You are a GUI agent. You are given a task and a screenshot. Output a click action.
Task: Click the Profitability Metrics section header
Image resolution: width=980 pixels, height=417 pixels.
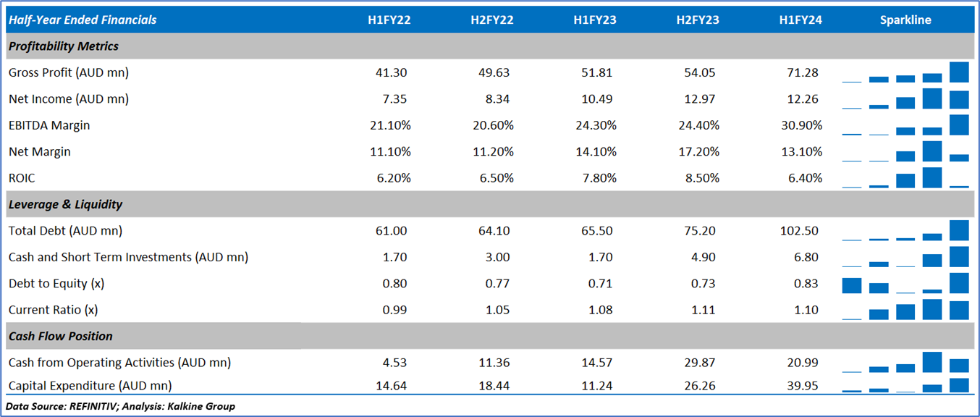click(x=64, y=46)
